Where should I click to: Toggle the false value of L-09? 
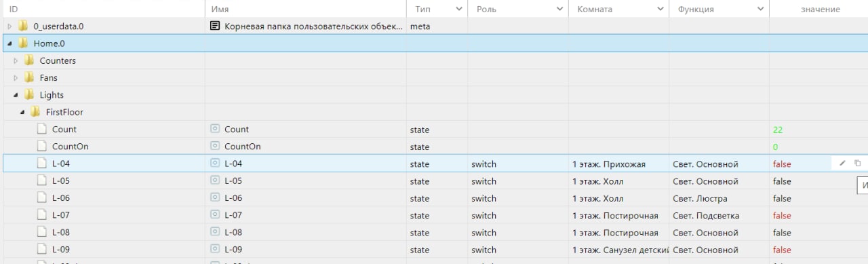(x=782, y=250)
